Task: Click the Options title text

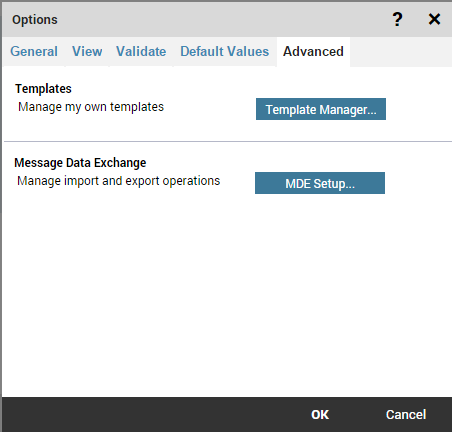Action: pos(35,20)
